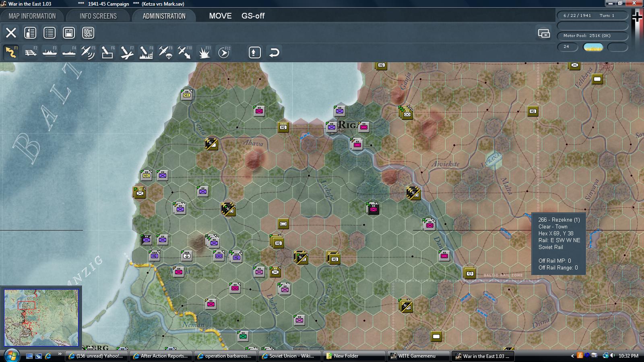Click the taskbar clock showing 10:32 PM

pyautogui.click(x=628, y=356)
